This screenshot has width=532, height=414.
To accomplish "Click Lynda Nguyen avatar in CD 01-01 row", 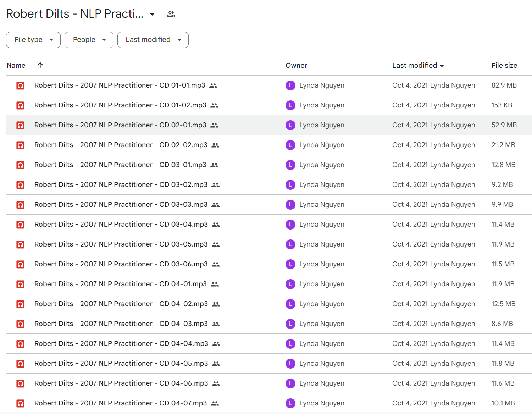I will 290,85.
